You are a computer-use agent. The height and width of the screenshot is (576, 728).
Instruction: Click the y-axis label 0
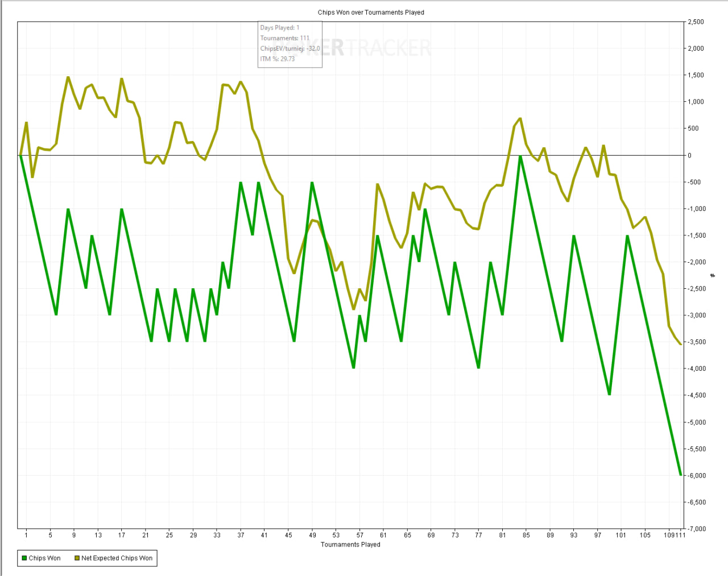690,155
